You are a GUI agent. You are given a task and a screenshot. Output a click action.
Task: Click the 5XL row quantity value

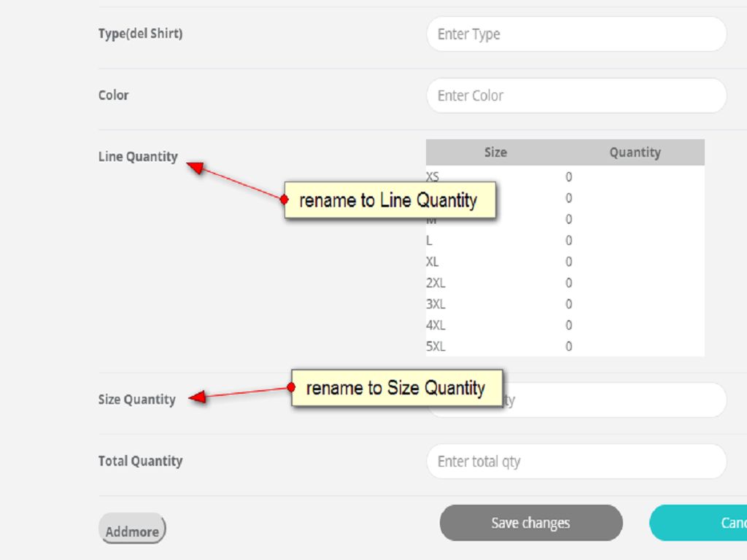pyautogui.click(x=568, y=346)
